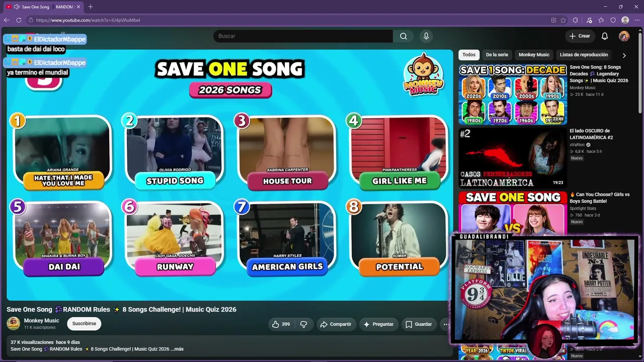644x362 pixels.
Task: Click the House Tour card in the video
Action: tap(287, 152)
